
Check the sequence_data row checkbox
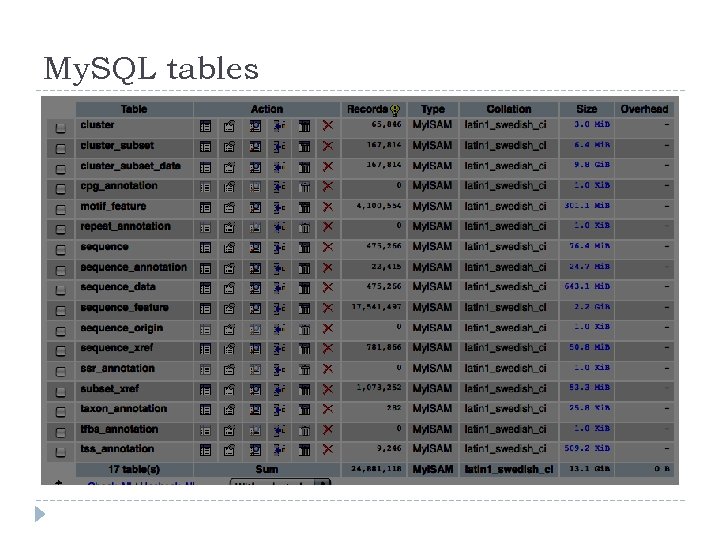[x=60, y=290]
